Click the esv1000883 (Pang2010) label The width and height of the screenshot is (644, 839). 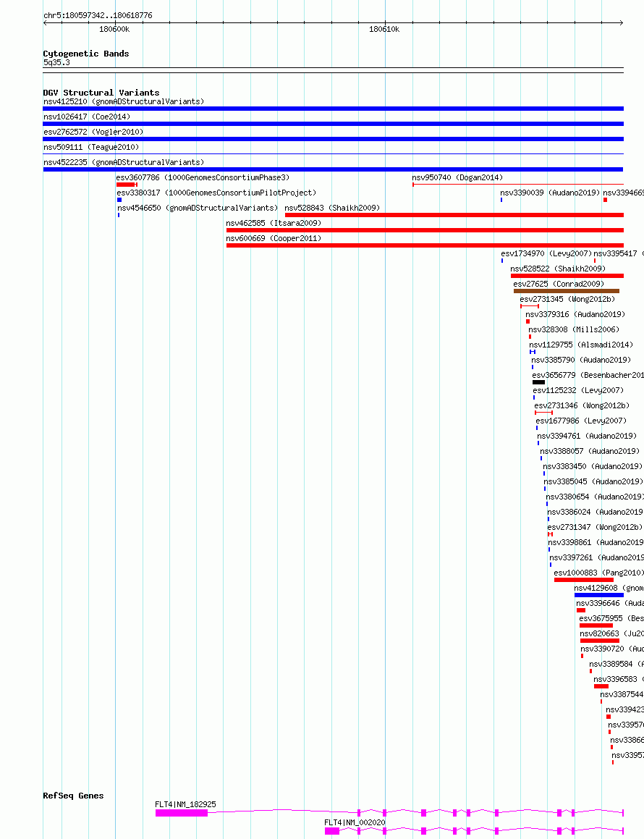click(x=598, y=573)
